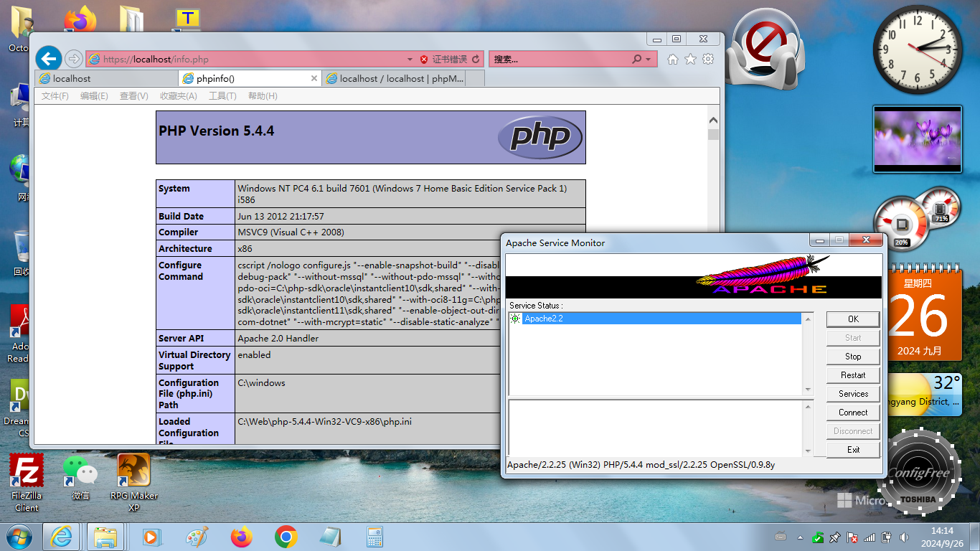Expand the address bar dropdown arrow
Image resolution: width=980 pixels, height=551 pixels.
(410, 60)
